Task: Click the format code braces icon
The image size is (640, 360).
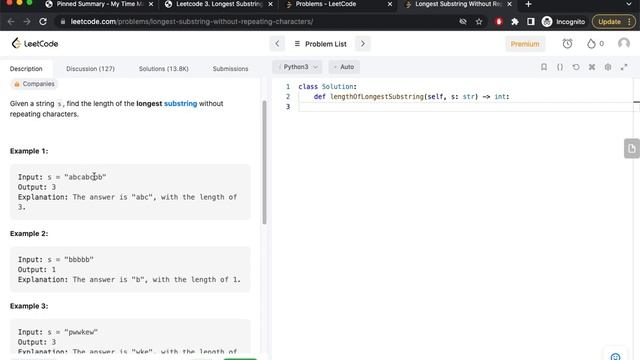Action: [560, 67]
